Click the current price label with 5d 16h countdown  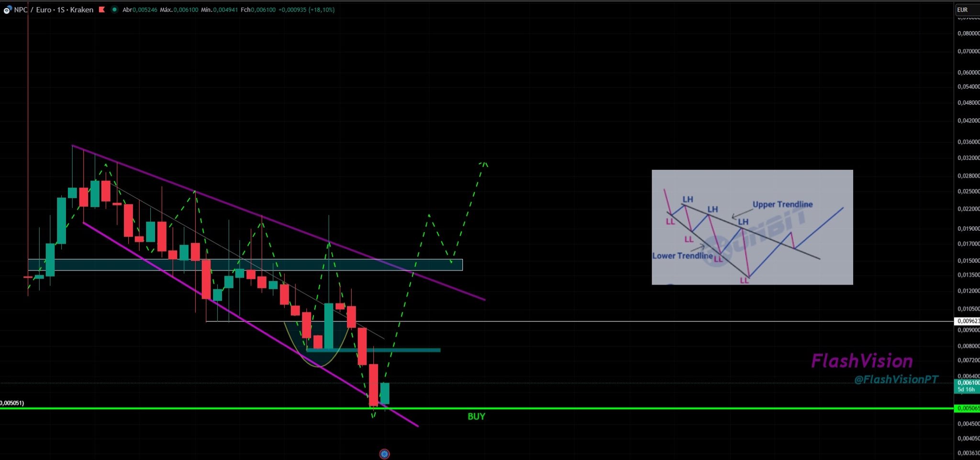(967, 386)
